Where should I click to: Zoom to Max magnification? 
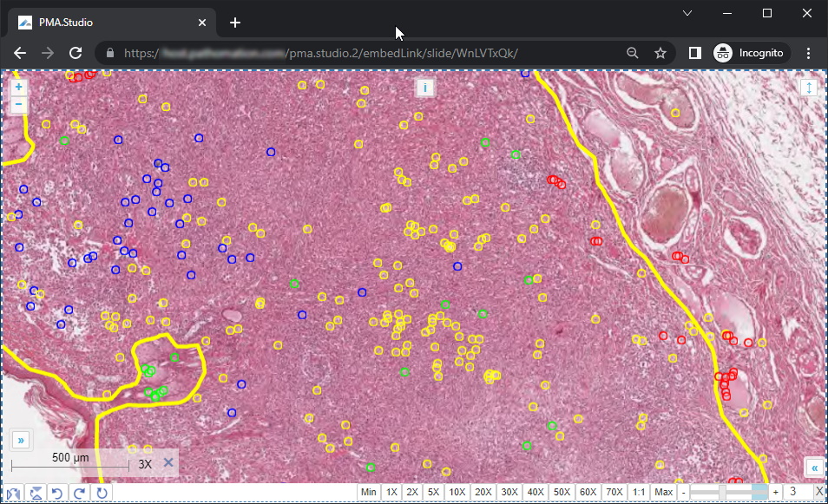(664, 493)
